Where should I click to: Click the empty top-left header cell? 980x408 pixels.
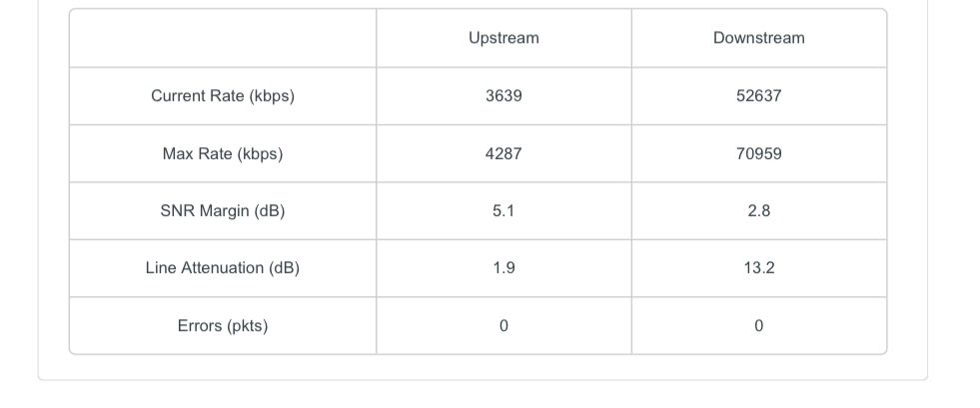tap(223, 38)
